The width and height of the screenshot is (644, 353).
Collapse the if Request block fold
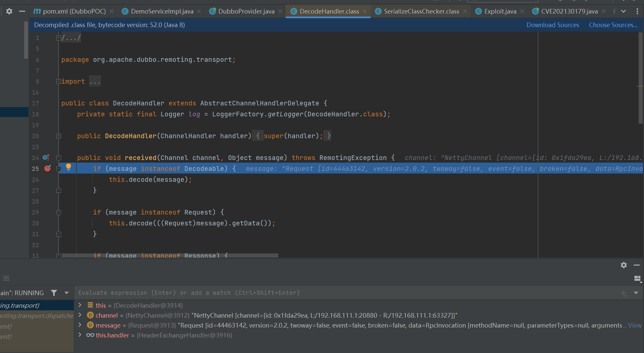click(x=59, y=212)
